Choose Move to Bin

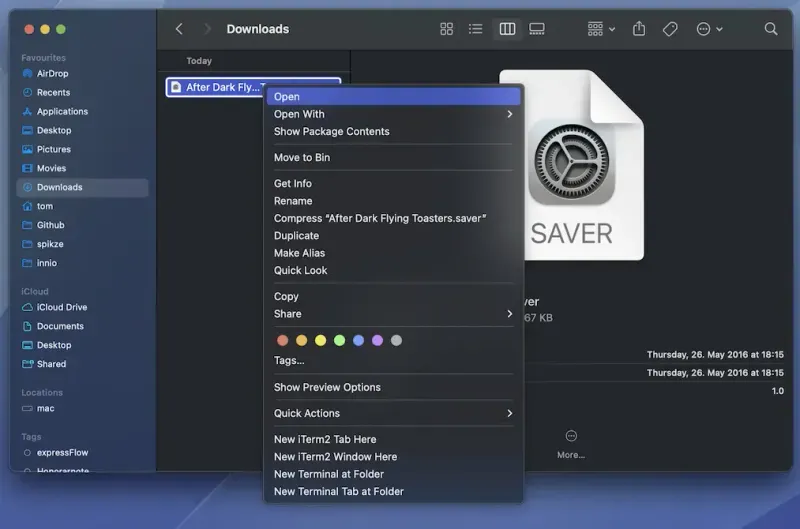pos(393,157)
